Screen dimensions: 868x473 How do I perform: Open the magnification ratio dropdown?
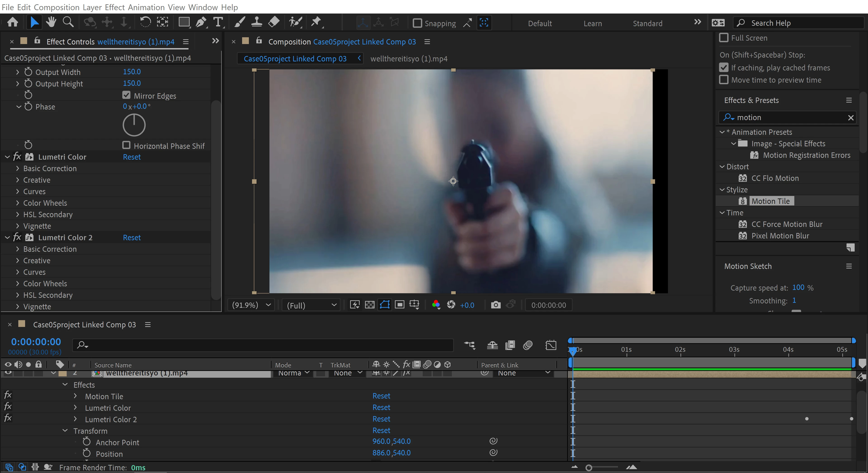[x=251, y=305]
